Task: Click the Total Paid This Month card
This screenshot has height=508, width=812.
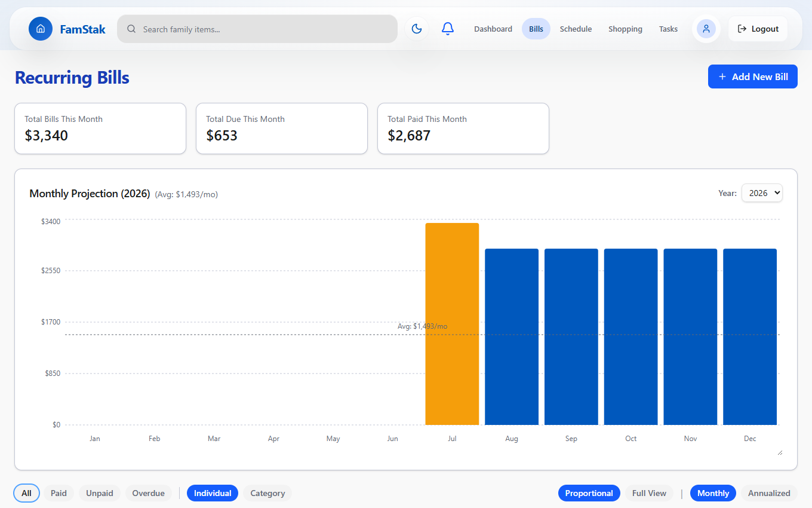Action: pyautogui.click(x=463, y=128)
